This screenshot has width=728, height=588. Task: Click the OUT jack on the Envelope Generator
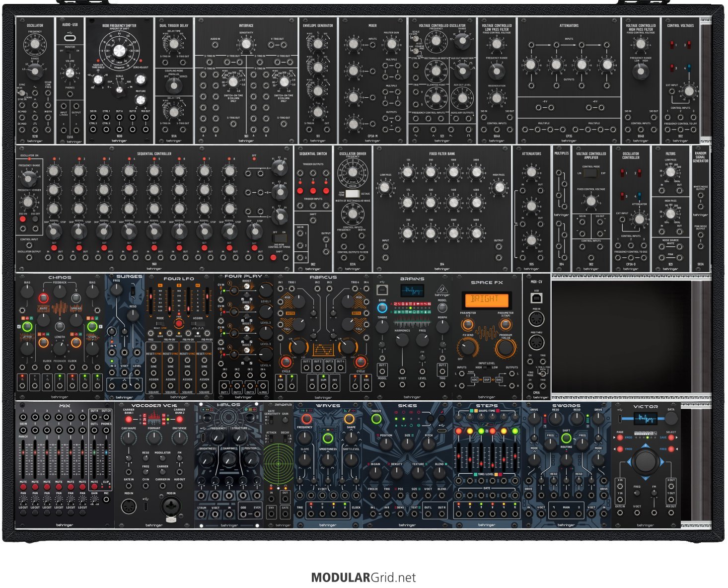click(326, 130)
